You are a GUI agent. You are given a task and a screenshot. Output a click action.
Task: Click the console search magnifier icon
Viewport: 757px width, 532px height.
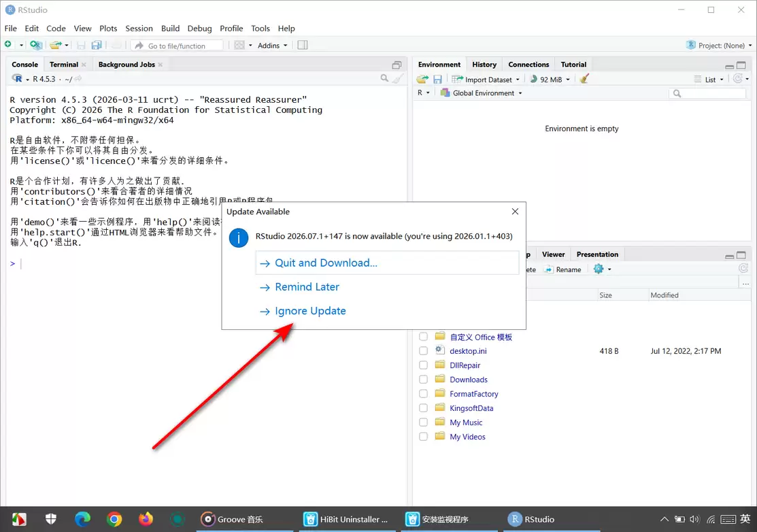click(384, 78)
